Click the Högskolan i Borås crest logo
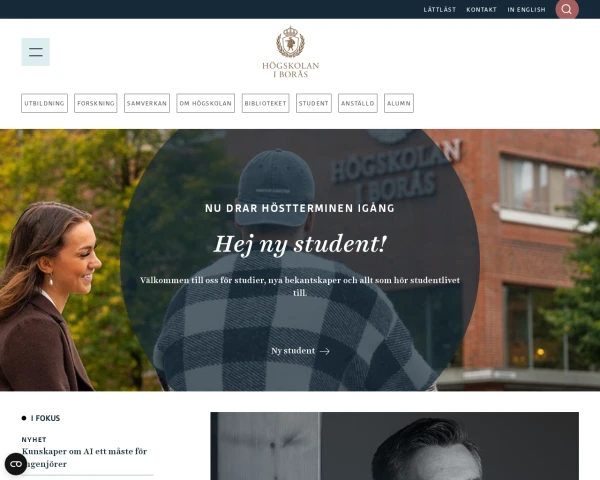The image size is (600, 480). (x=290, y=52)
